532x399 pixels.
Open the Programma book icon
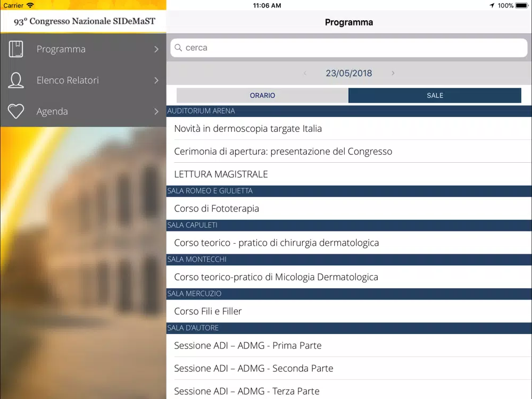16,49
